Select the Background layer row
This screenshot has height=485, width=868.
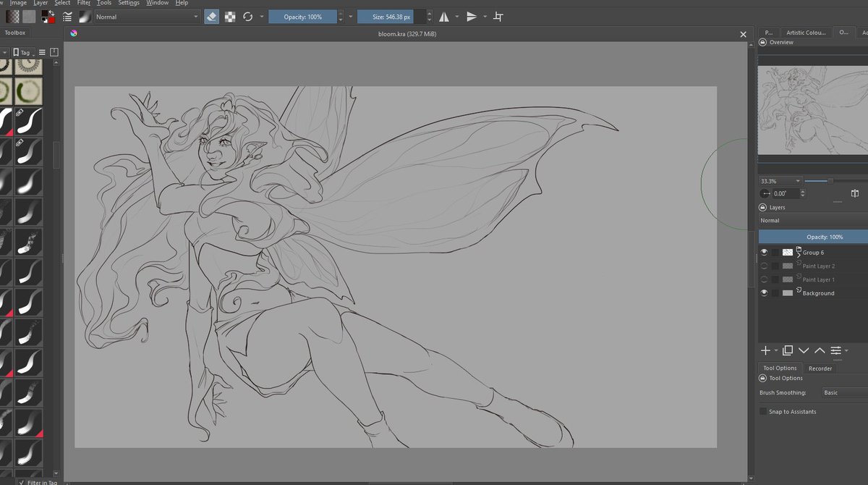point(813,293)
